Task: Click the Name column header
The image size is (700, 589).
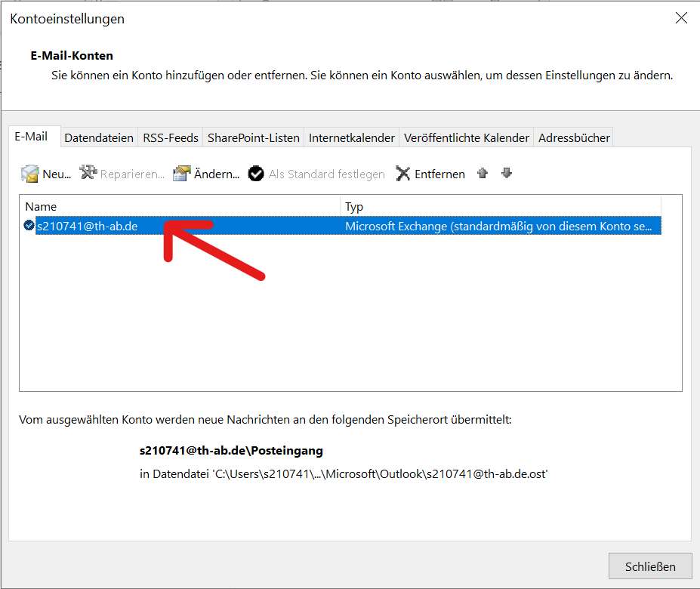Action: click(180, 206)
